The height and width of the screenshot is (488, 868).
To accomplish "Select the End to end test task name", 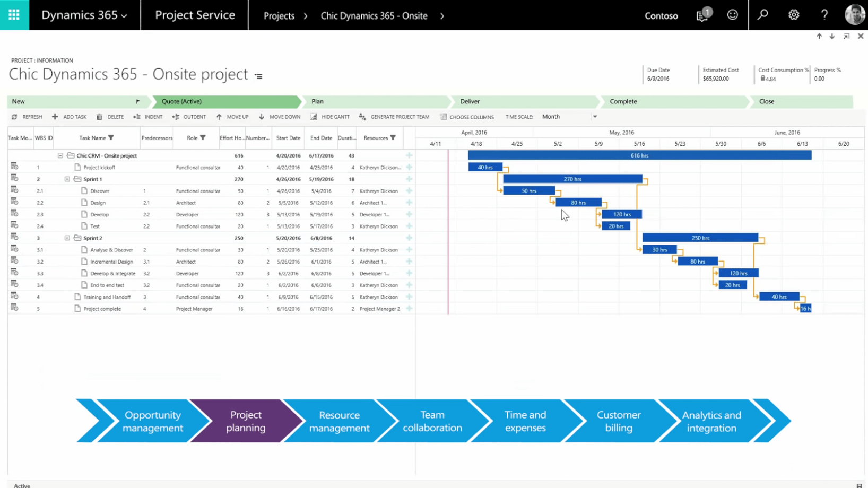I will click(107, 285).
